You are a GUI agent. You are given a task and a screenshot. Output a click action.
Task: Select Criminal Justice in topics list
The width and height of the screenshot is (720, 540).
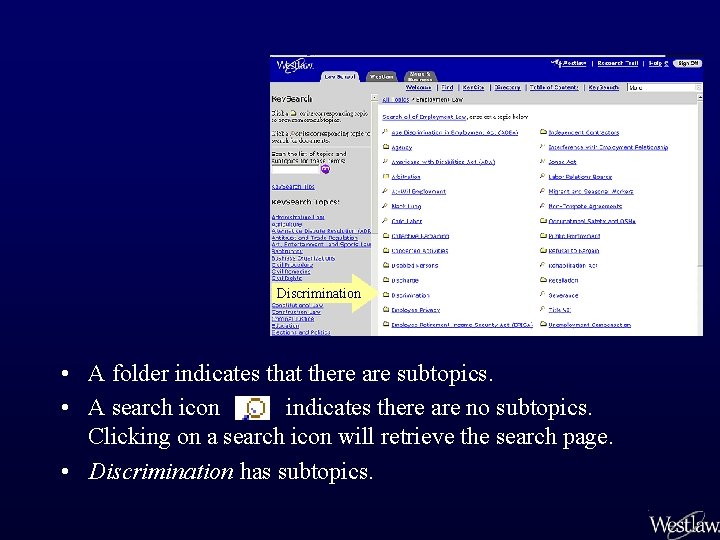(x=292, y=319)
